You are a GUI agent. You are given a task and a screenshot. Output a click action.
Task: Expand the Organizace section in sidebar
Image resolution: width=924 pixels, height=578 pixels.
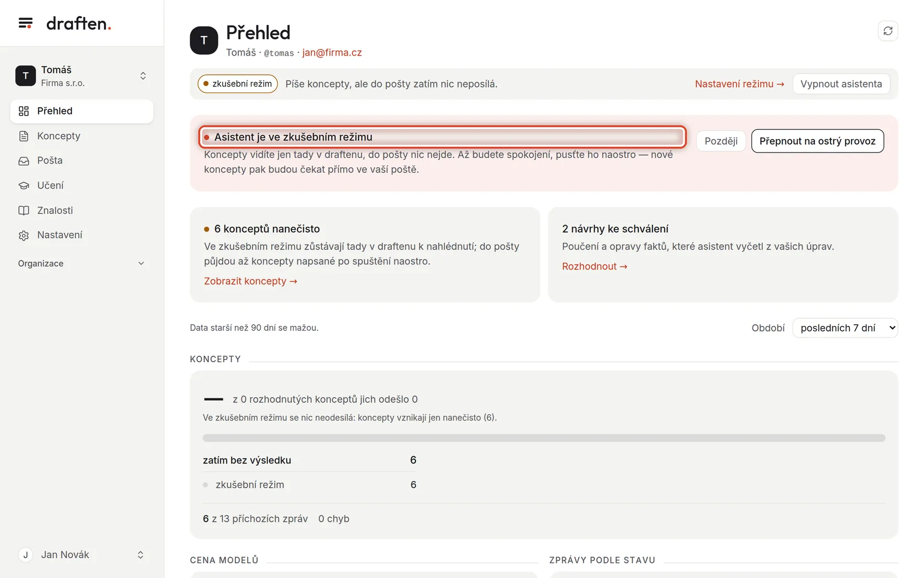[81, 264]
